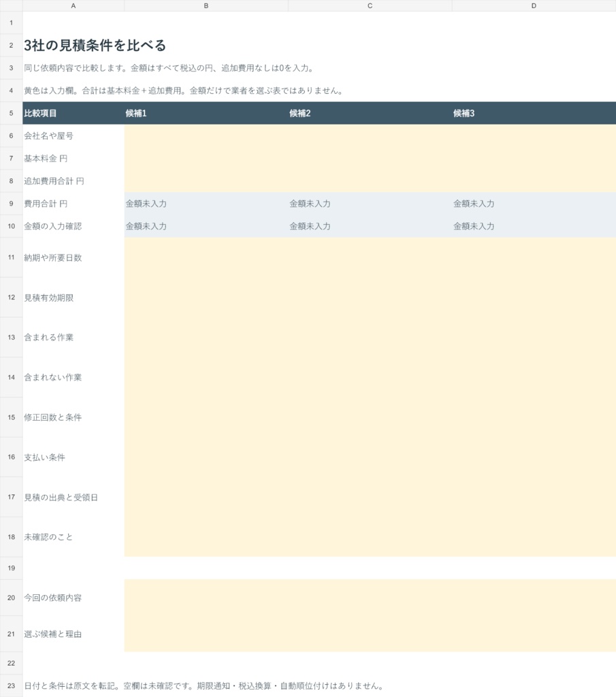Select row 2 header
The height and width of the screenshot is (697, 616).
tap(11, 46)
